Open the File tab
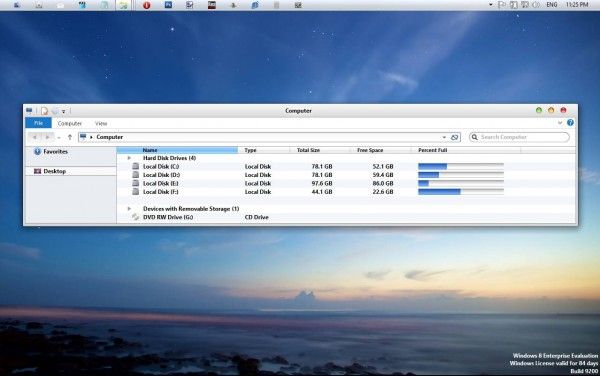Viewport: 600px width, 376px height. 38,123
